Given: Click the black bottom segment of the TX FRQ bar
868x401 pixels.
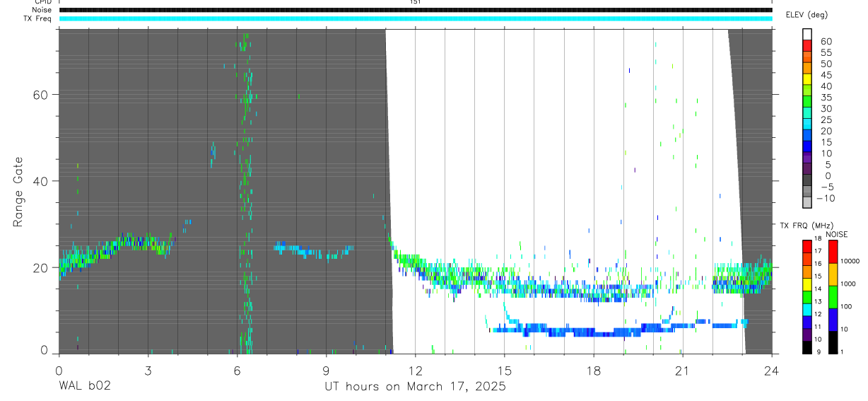Looking at the screenshot, I should 807,347.
